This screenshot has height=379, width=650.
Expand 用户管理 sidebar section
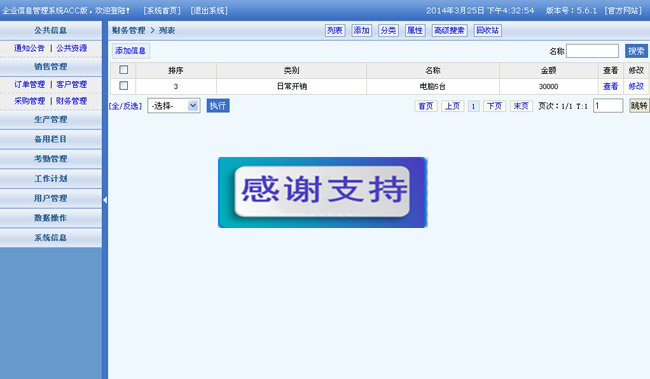click(x=51, y=198)
